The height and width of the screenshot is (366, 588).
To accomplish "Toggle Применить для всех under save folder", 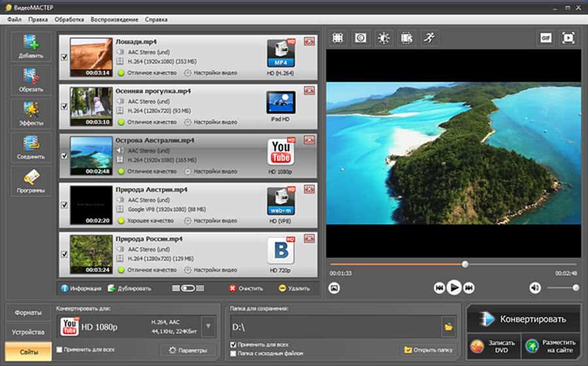I will click(233, 344).
